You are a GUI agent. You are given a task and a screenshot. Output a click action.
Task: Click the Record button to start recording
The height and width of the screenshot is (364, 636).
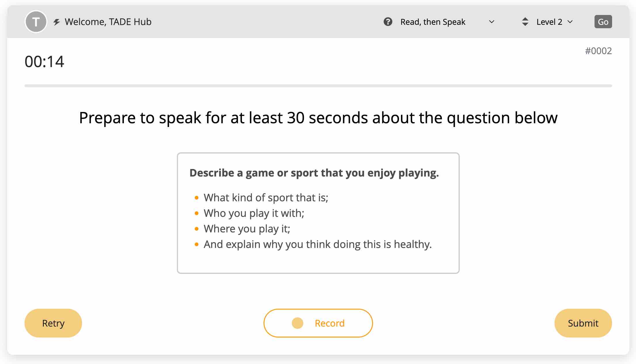pyautogui.click(x=318, y=323)
